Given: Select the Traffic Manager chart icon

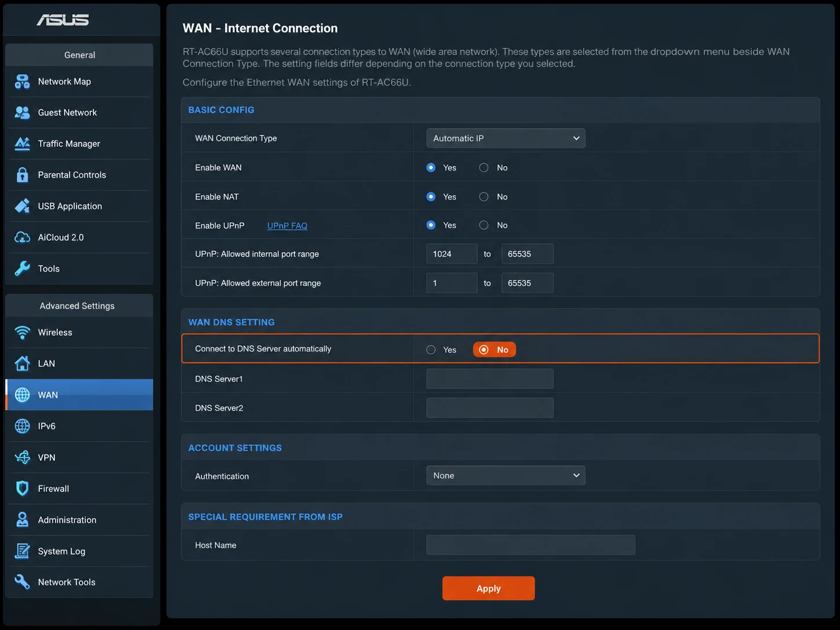Looking at the screenshot, I should (22, 143).
